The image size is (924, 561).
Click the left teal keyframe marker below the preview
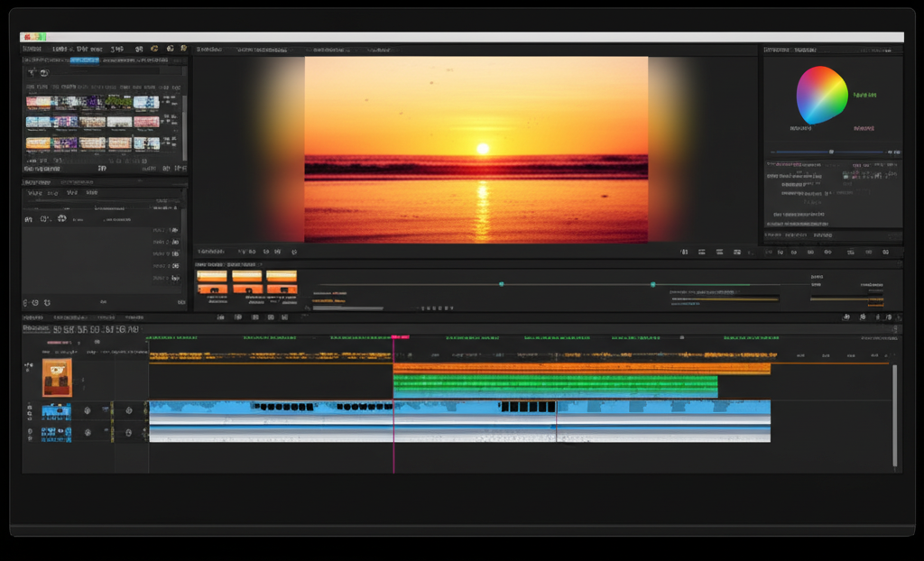pyautogui.click(x=502, y=284)
